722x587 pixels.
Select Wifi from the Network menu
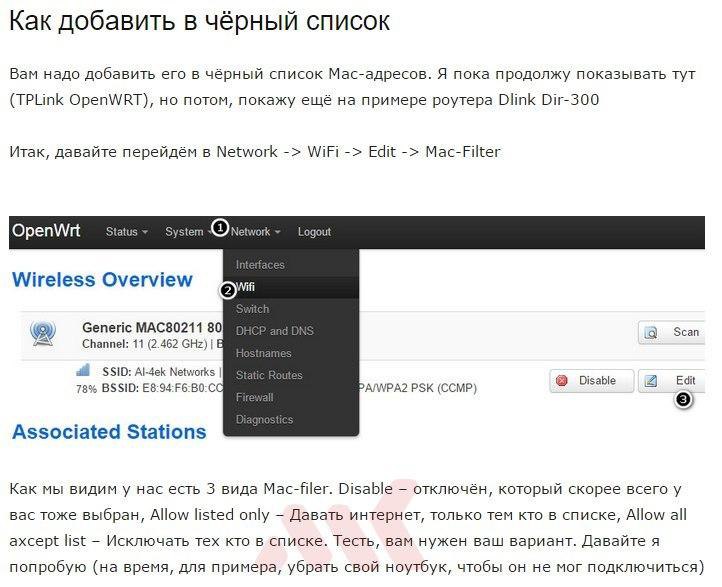tap(246, 287)
